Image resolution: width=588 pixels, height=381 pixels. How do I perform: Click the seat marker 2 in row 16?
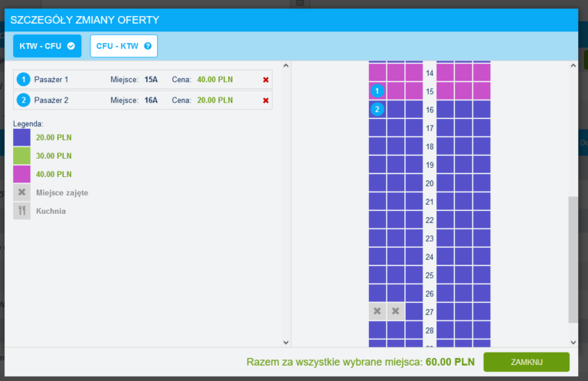pos(377,110)
